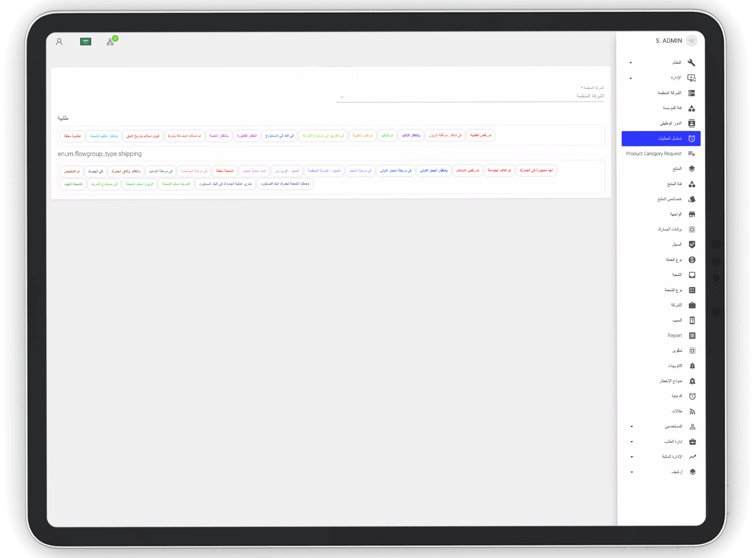756x558 pixels.
Task: Open فئة المؤسسة shapes icon
Action: pyautogui.click(x=691, y=108)
